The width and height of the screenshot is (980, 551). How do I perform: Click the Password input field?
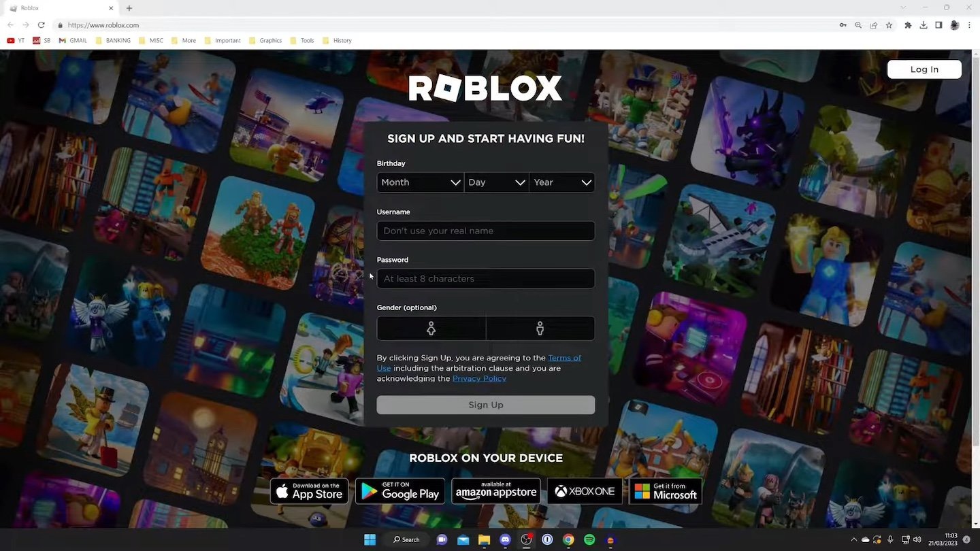pyautogui.click(x=485, y=278)
